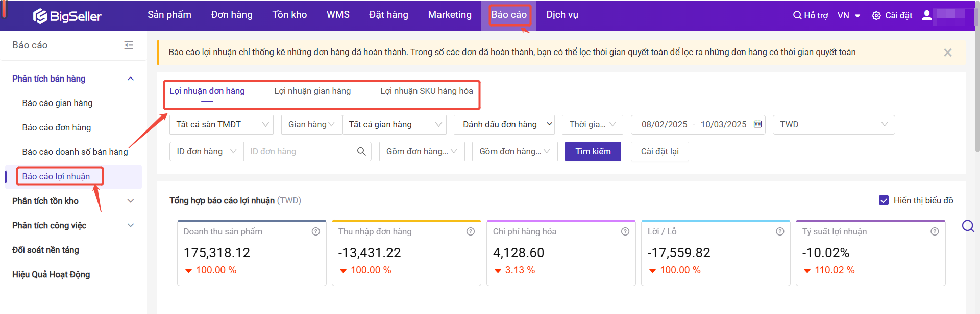Open first Gồm đơn hàng... dropdown
Screen dimensions: 980x314
click(422, 151)
